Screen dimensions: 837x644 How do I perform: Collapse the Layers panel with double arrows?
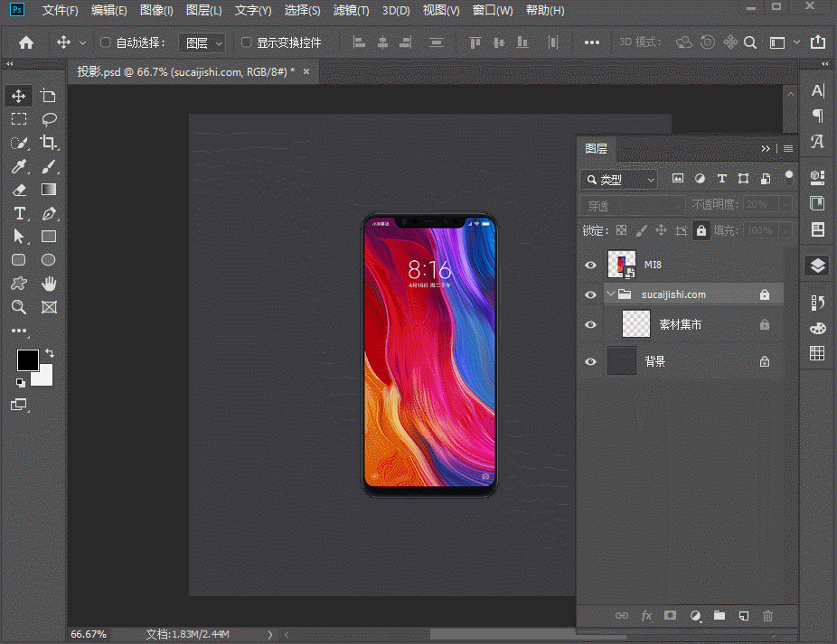coord(766,148)
